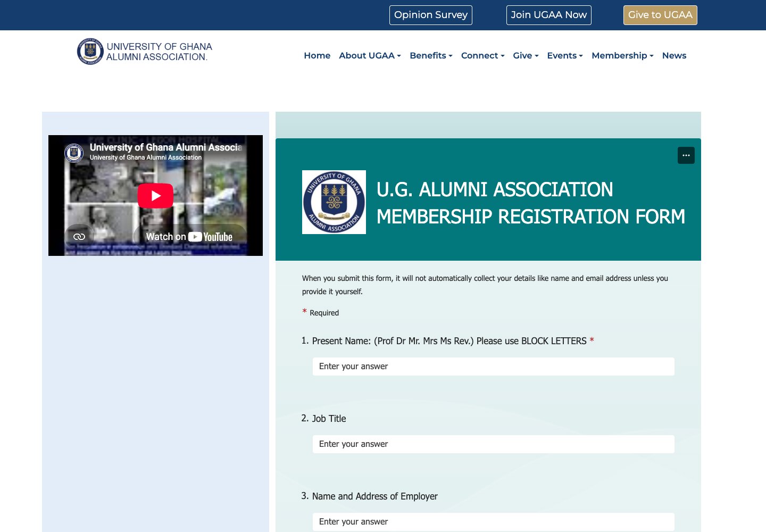766x532 pixels.
Task: Click the University of Ghana Alumni Association header logo
Action: coord(145,52)
